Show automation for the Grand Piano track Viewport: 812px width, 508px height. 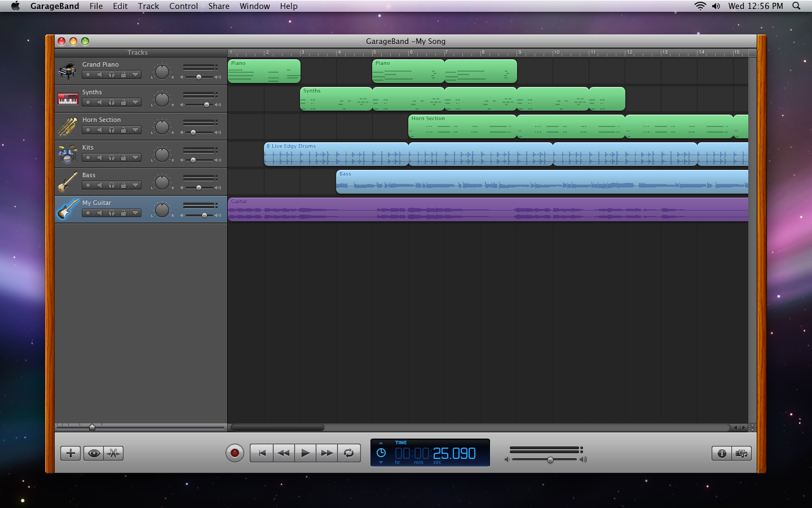click(135, 75)
